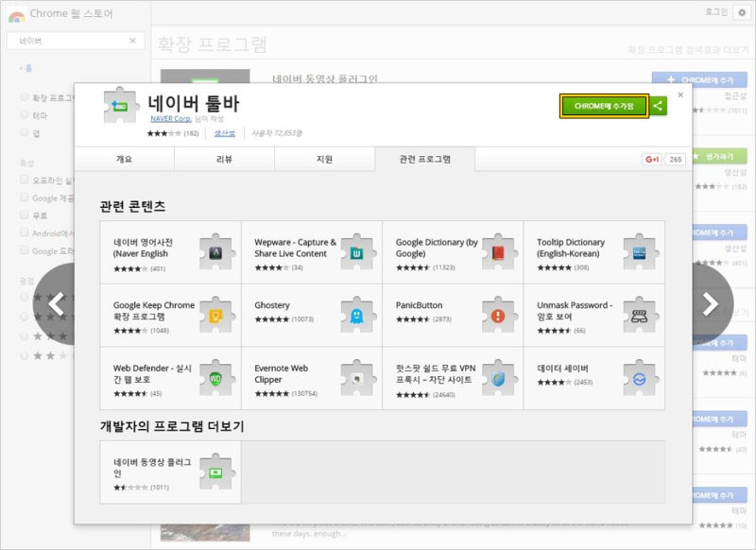Viewport: 756px width, 550px height.
Task: Select the 테마 radio option in sidebar
Action: pyautogui.click(x=25, y=114)
